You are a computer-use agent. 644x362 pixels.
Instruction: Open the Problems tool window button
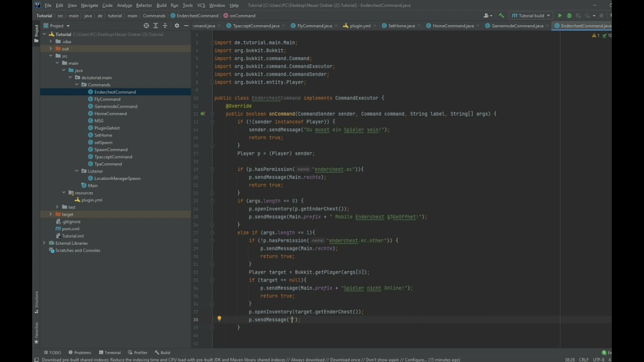[79, 352]
